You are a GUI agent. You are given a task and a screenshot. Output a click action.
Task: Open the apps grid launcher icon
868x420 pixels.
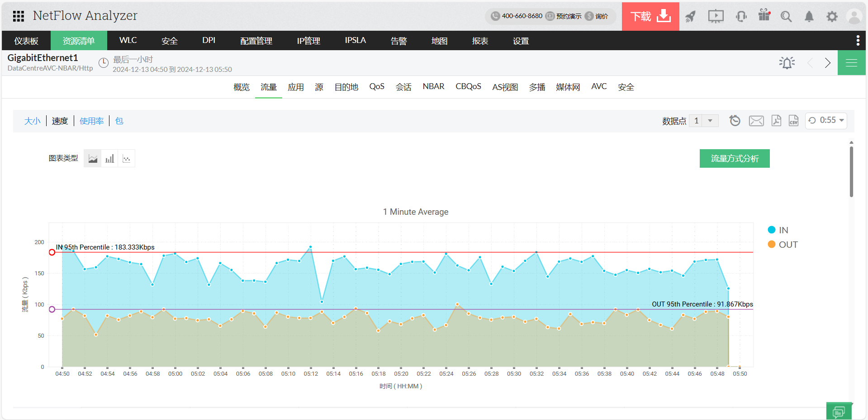coord(19,16)
